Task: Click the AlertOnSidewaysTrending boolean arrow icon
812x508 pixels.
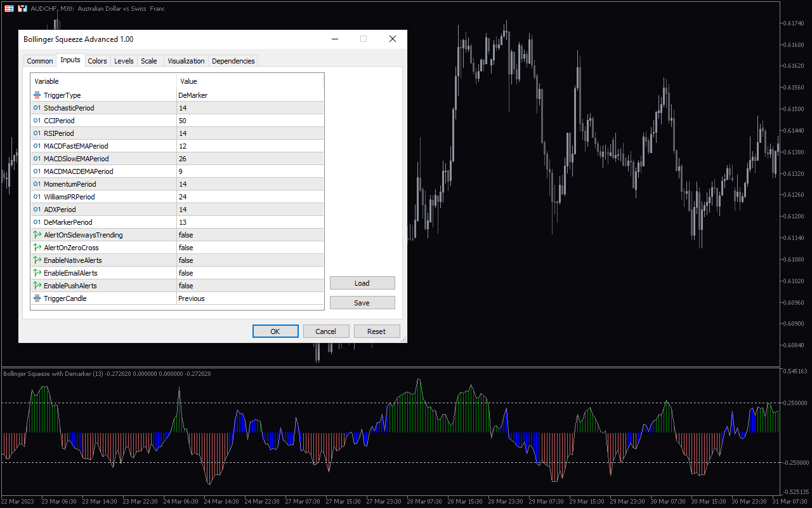Action: point(37,235)
